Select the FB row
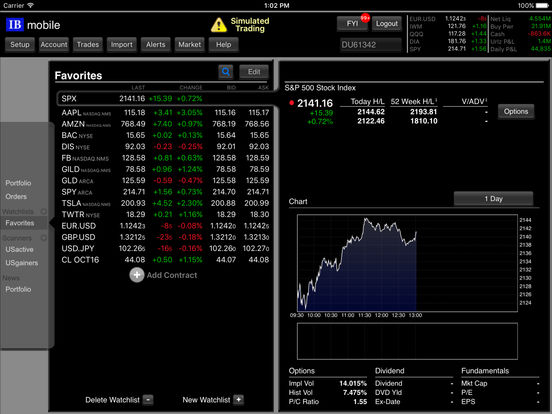Screen dimensions: 552x414 point(165,158)
